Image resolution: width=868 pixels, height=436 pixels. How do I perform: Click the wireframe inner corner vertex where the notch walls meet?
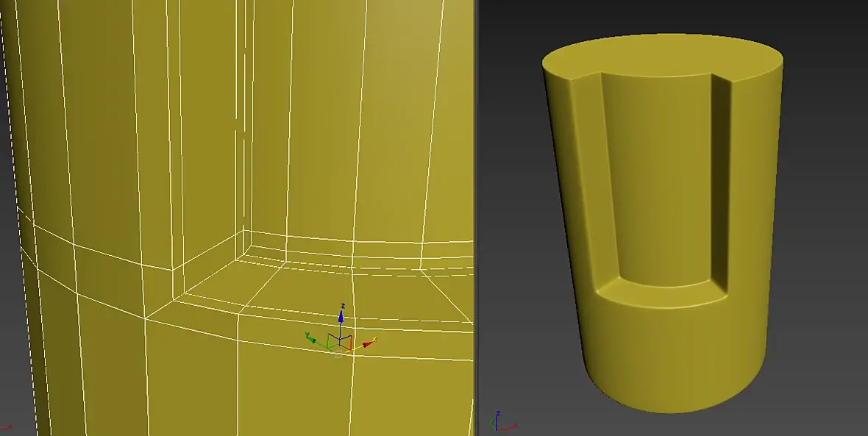pos(243,229)
